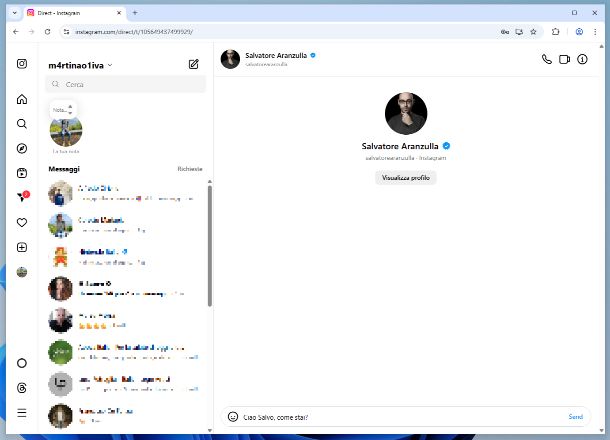Click scroll-down arrow of message list
Screen dimensions: 610x440
[x=210, y=430]
